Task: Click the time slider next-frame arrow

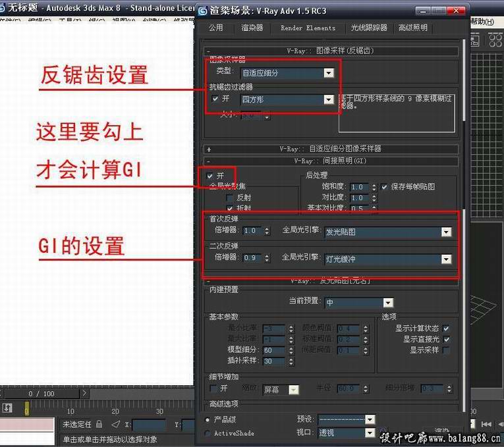Action: pyautogui.click(x=84, y=393)
